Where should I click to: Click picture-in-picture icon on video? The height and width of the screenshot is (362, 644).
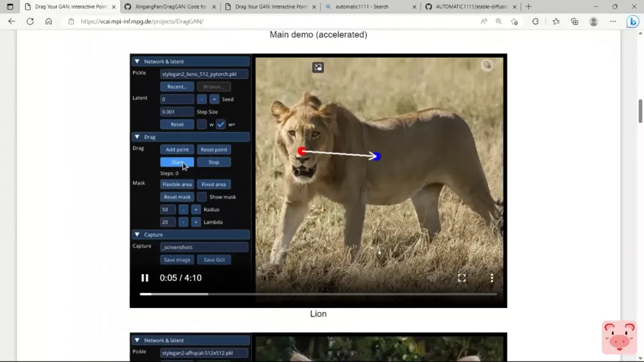pyautogui.click(x=318, y=67)
